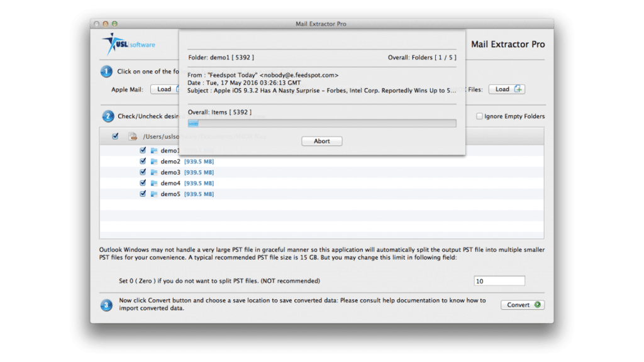Uncheck the demo4 folder
Screen dimensions: 644x362
pyautogui.click(x=143, y=183)
